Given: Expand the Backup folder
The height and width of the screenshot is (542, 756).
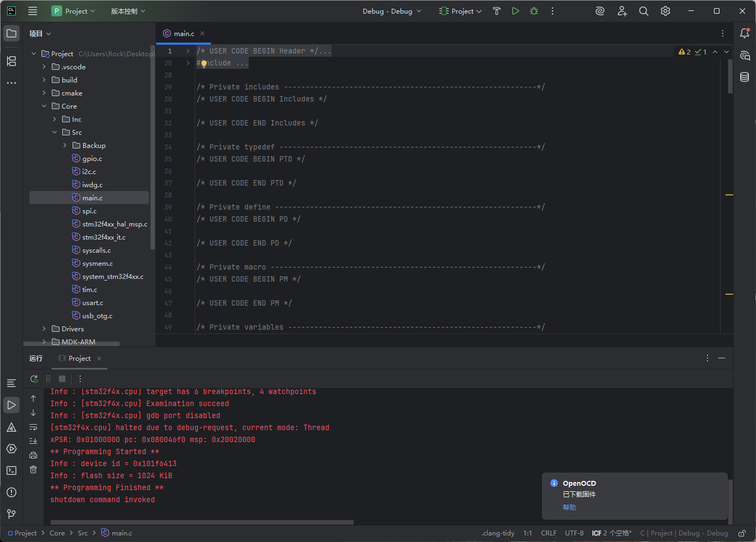Looking at the screenshot, I should pos(65,145).
